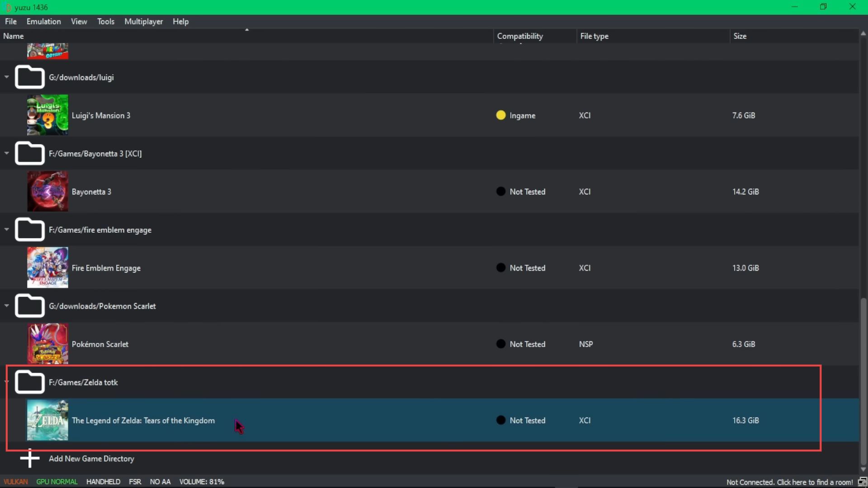Image resolution: width=868 pixels, height=488 pixels.
Task: Toggle compatibility dot for Luigi's Mansion 3
Action: coord(501,115)
